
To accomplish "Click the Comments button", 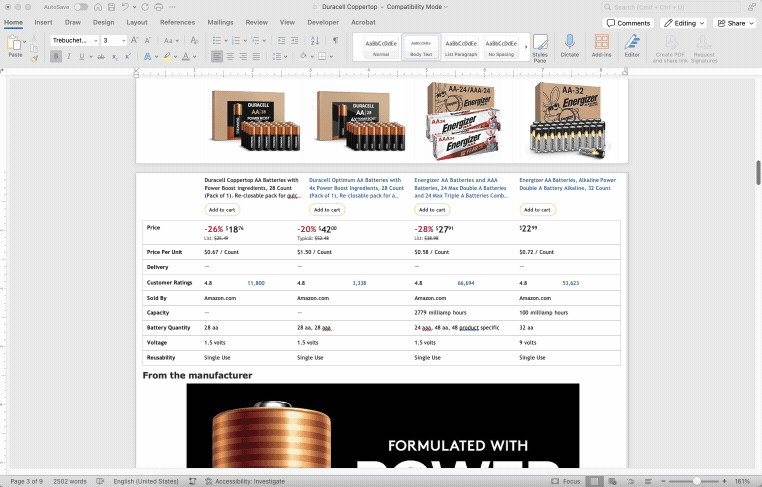I will (x=628, y=23).
